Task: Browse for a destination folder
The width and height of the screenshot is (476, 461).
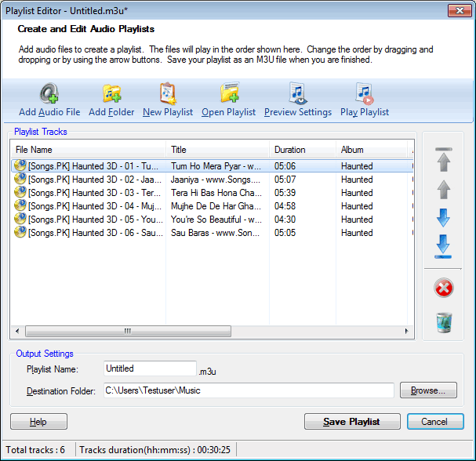Action: [x=427, y=390]
